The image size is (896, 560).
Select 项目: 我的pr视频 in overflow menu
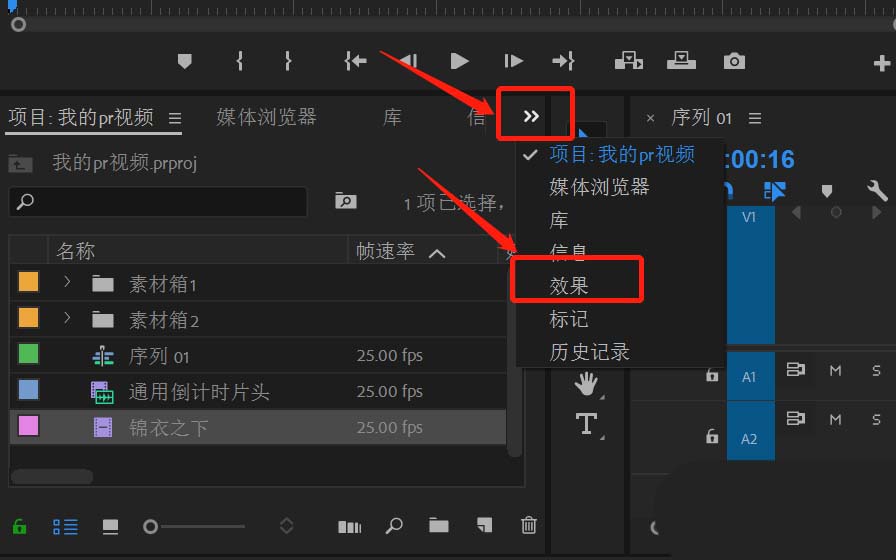click(622, 154)
